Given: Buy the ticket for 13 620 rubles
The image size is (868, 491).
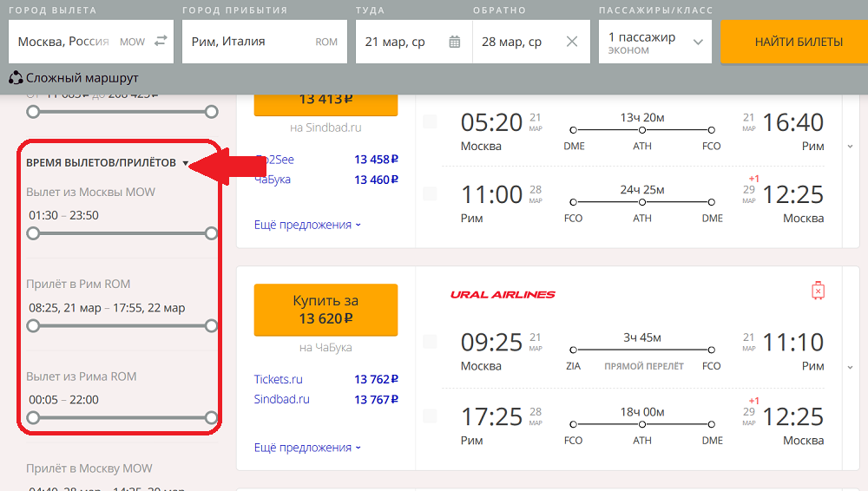Looking at the screenshot, I should tap(325, 310).
